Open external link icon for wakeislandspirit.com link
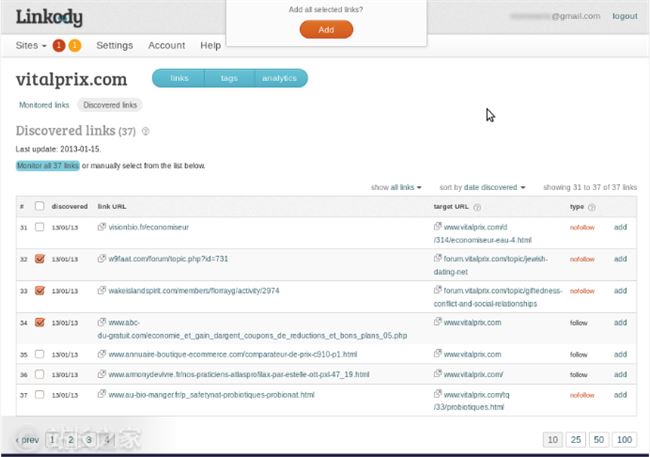 [102, 290]
